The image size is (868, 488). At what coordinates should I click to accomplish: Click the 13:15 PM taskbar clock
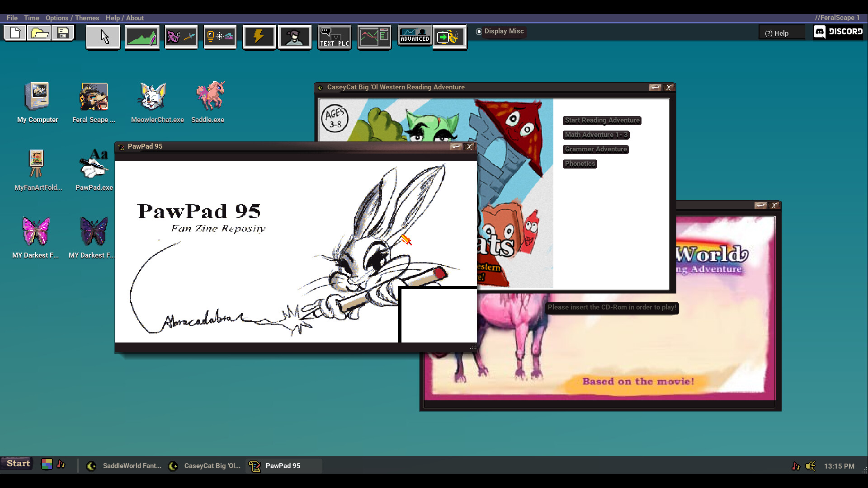point(839,466)
